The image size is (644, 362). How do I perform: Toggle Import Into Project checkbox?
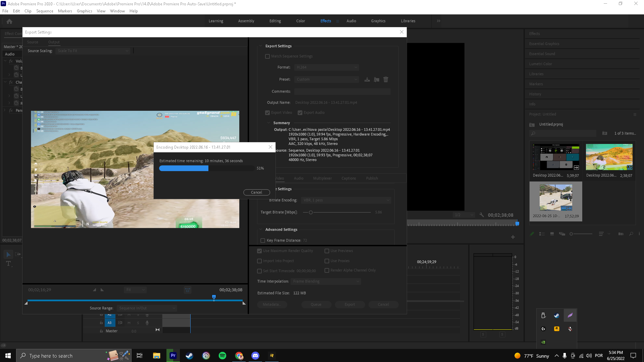(x=259, y=261)
